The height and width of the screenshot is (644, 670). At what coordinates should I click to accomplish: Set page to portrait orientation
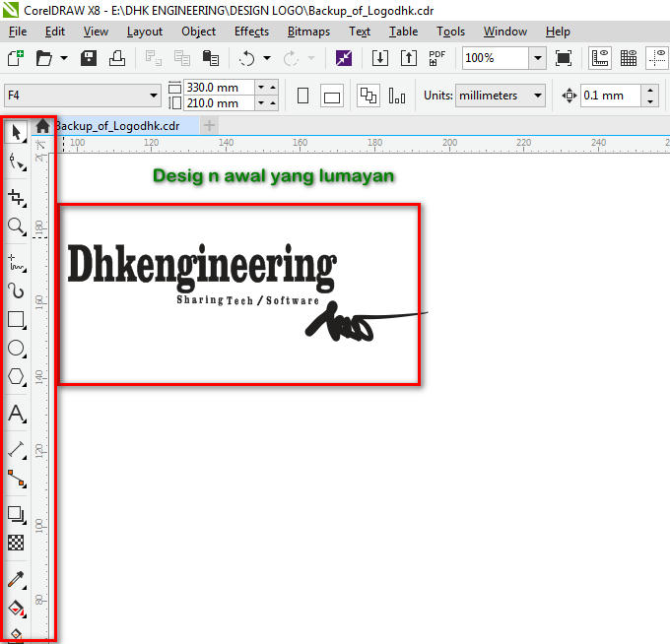pos(302,96)
